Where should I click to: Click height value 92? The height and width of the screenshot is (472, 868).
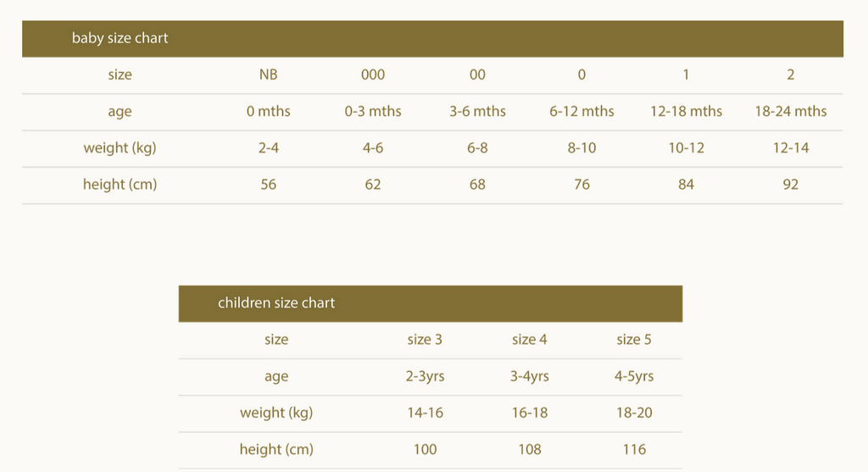point(791,184)
